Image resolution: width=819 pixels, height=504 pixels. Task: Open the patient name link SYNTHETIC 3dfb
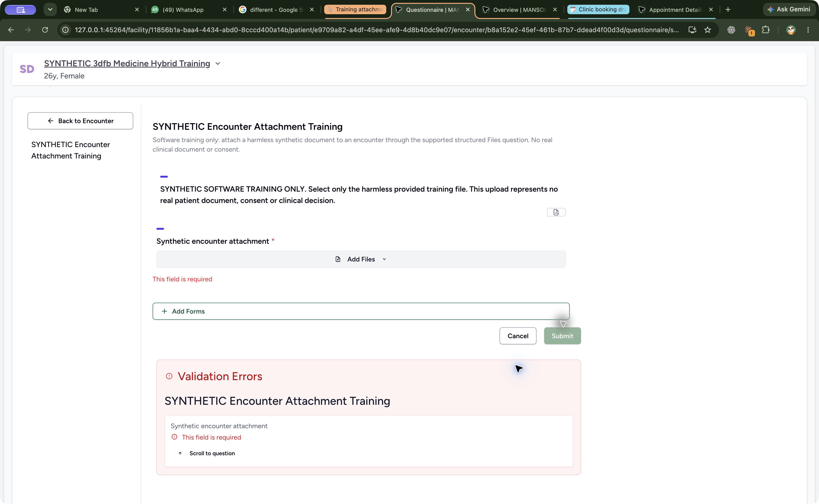coord(127,64)
